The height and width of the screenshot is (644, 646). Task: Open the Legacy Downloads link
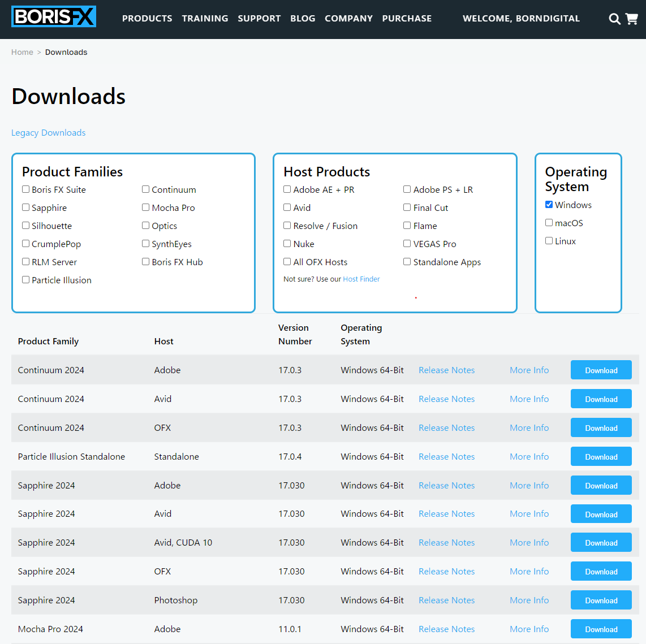pyautogui.click(x=48, y=132)
